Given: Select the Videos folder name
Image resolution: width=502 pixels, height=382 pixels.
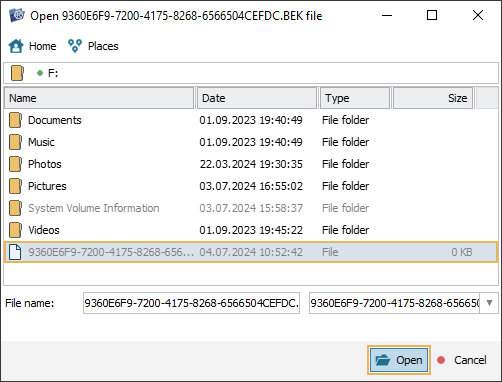Looking at the screenshot, I should pyautogui.click(x=44, y=230).
